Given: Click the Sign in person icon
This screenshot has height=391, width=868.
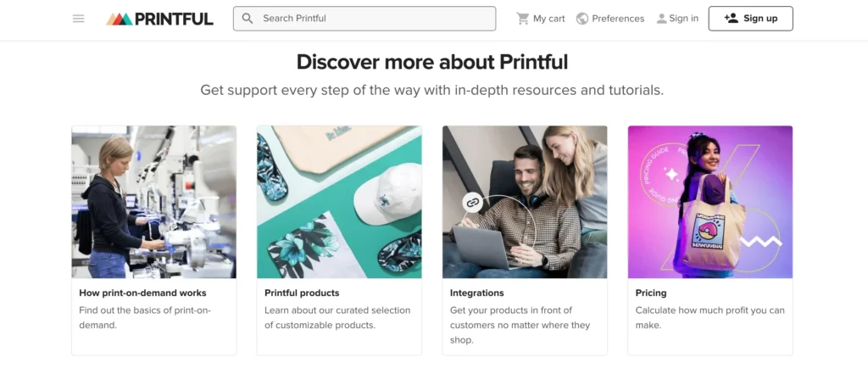Looking at the screenshot, I should pyautogui.click(x=662, y=19).
